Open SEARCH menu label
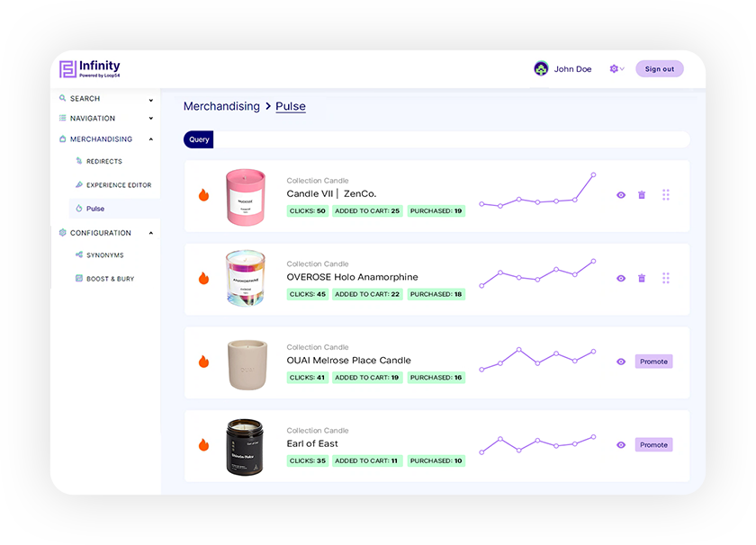The width and height of the screenshot is (756, 545). pos(85,98)
